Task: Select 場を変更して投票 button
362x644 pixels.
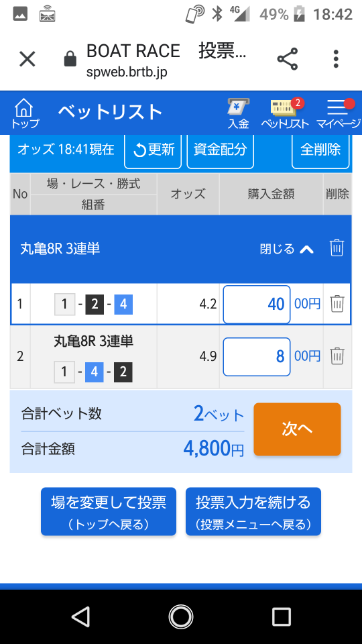Action: [109, 511]
